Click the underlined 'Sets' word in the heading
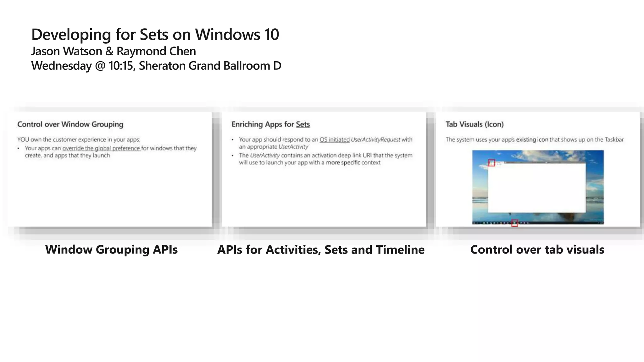The width and height of the screenshot is (644, 362). pos(303,124)
